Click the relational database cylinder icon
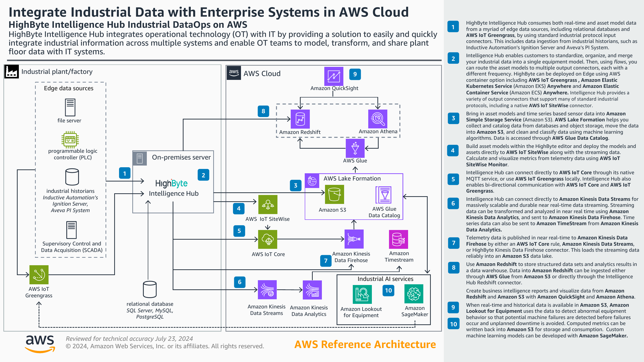The width and height of the screenshot is (644, 362). (150, 290)
